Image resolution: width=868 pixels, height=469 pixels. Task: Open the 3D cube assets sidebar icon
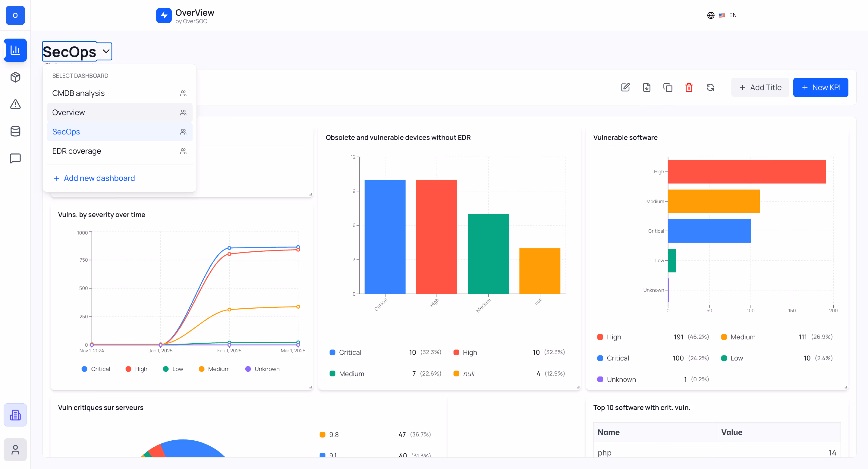click(x=15, y=77)
